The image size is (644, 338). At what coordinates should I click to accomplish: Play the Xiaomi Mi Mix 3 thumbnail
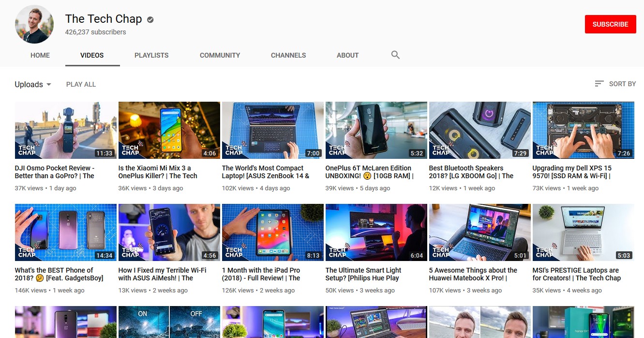(169, 130)
